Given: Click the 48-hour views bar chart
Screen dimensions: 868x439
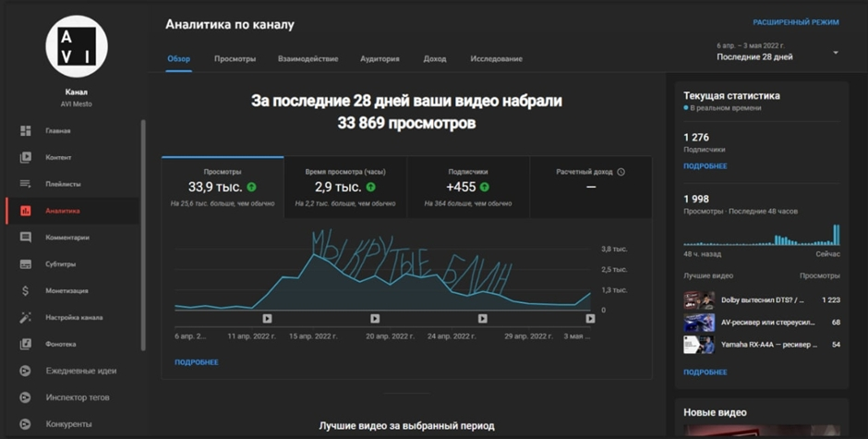Looking at the screenshot, I should tap(762, 235).
